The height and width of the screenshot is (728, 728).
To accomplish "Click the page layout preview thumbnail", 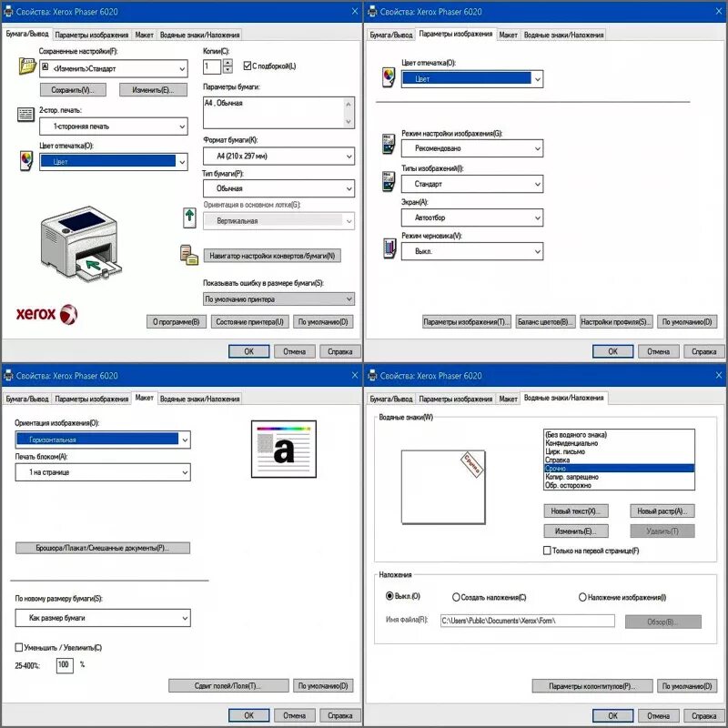I will [284, 449].
